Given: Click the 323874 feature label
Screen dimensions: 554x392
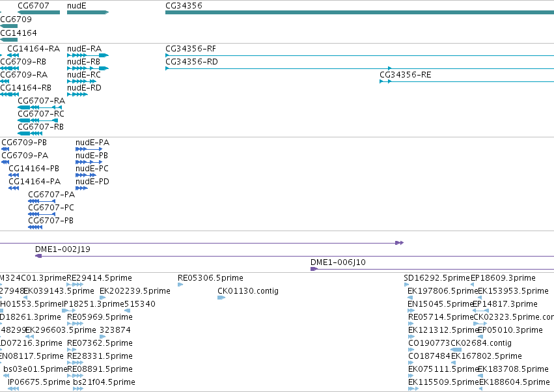Looking at the screenshot, I should (x=115, y=330).
